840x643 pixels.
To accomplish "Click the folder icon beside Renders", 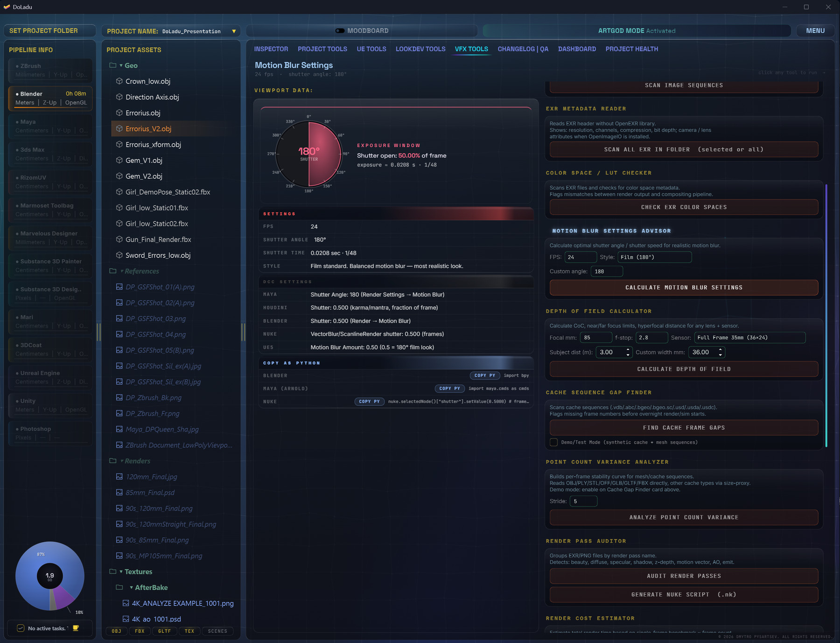I will (112, 461).
